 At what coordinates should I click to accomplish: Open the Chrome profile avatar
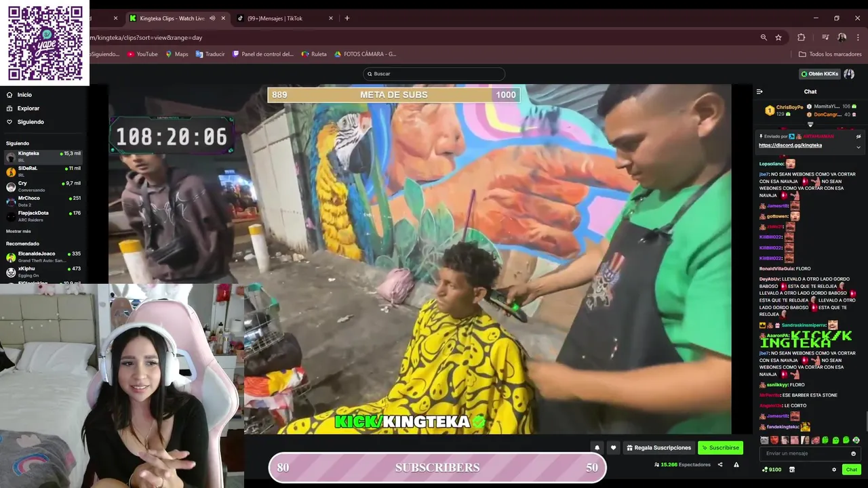tap(842, 37)
